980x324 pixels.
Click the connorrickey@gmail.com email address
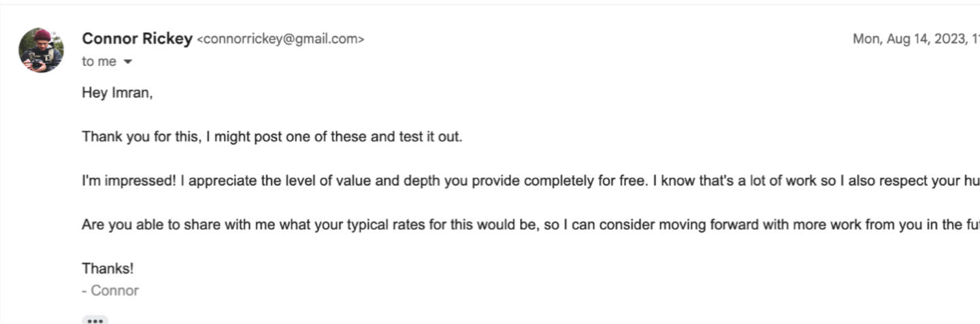[x=280, y=39]
